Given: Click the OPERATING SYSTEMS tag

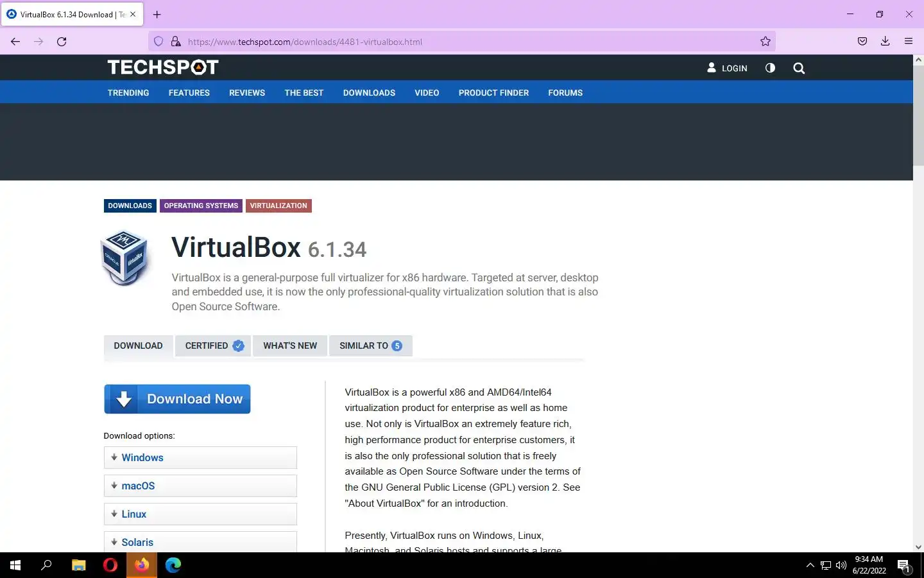Looking at the screenshot, I should (201, 206).
